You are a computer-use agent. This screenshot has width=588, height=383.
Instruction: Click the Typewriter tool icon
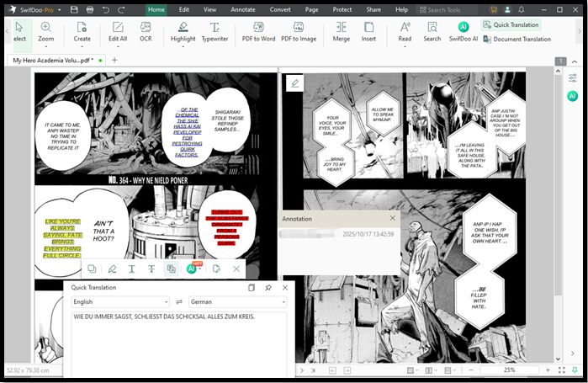(215, 31)
